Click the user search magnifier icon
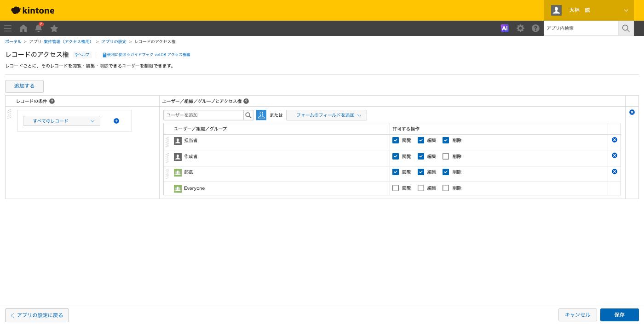The width and height of the screenshot is (644, 325). [x=248, y=115]
